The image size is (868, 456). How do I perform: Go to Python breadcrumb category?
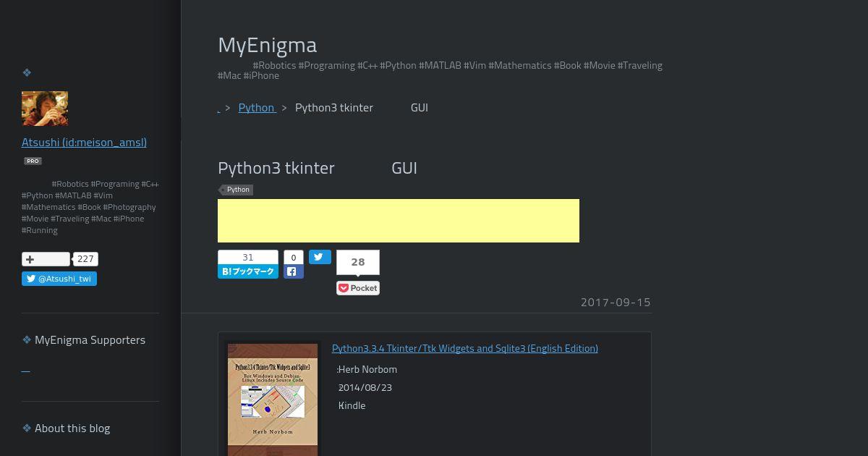[257, 107]
